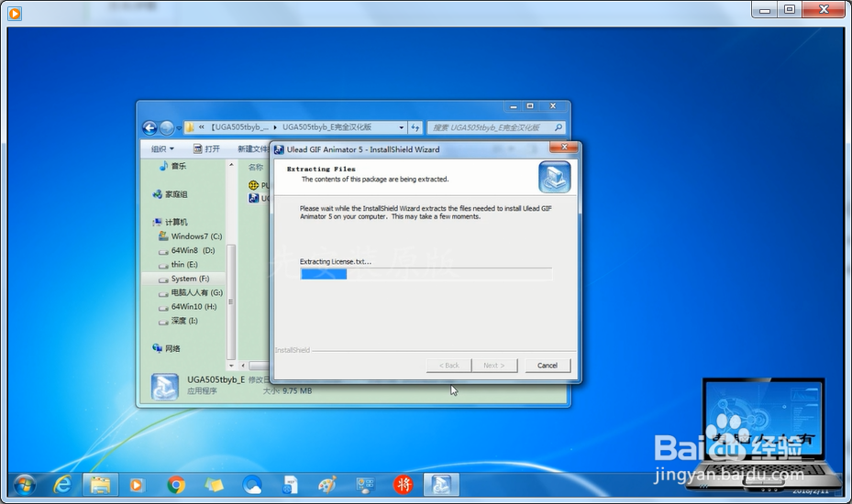This screenshot has height=504, width=852.
Task: Open drive 深度 (I:)
Action: click(x=184, y=321)
